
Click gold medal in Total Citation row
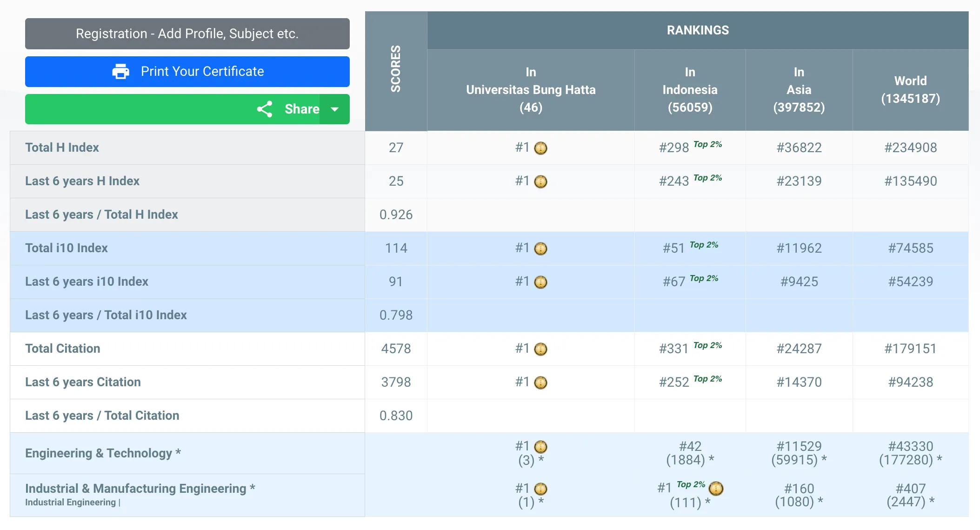click(x=540, y=349)
